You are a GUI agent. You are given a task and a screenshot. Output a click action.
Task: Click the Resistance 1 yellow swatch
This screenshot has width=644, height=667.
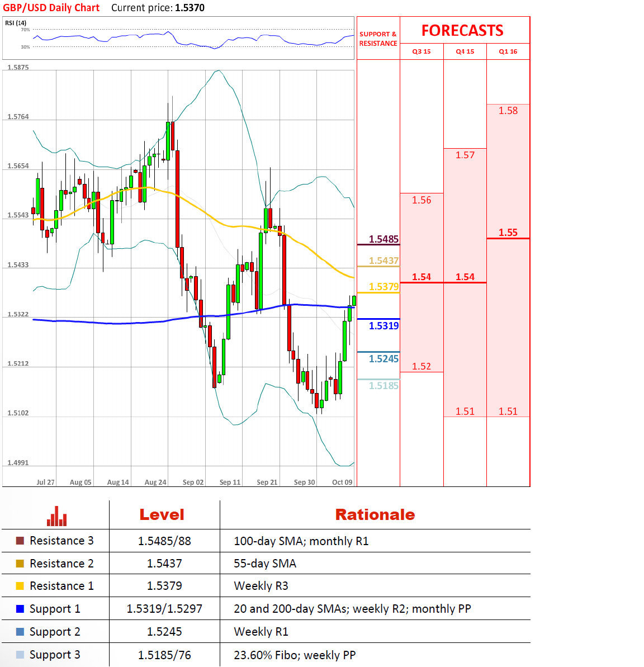tap(20, 586)
